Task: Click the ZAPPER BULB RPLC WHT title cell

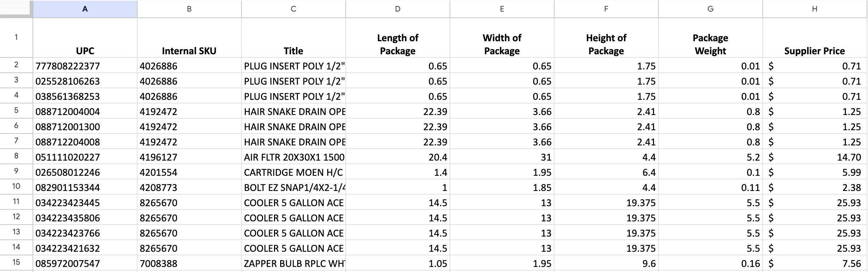Action: pos(294,264)
